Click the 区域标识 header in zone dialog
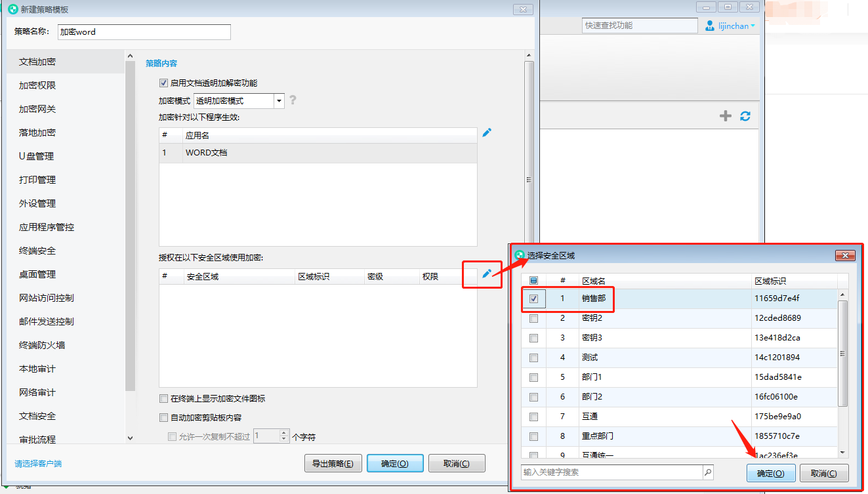The width and height of the screenshot is (868, 494). tap(794, 281)
